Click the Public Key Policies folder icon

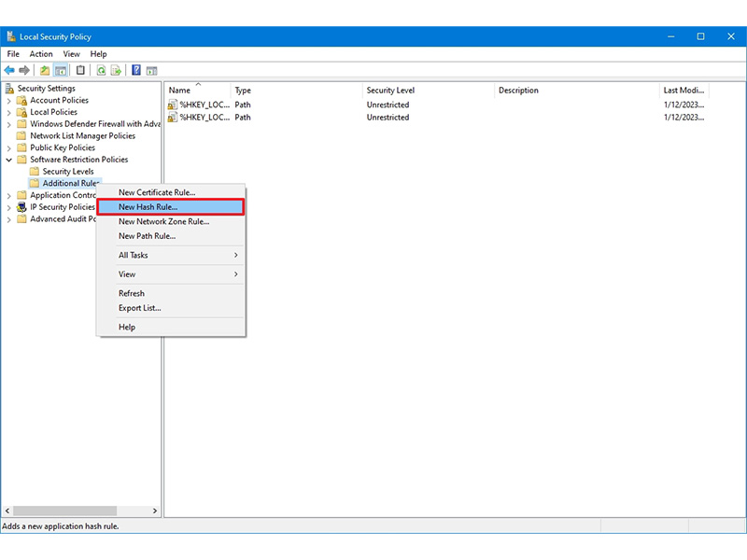tap(21, 147)
